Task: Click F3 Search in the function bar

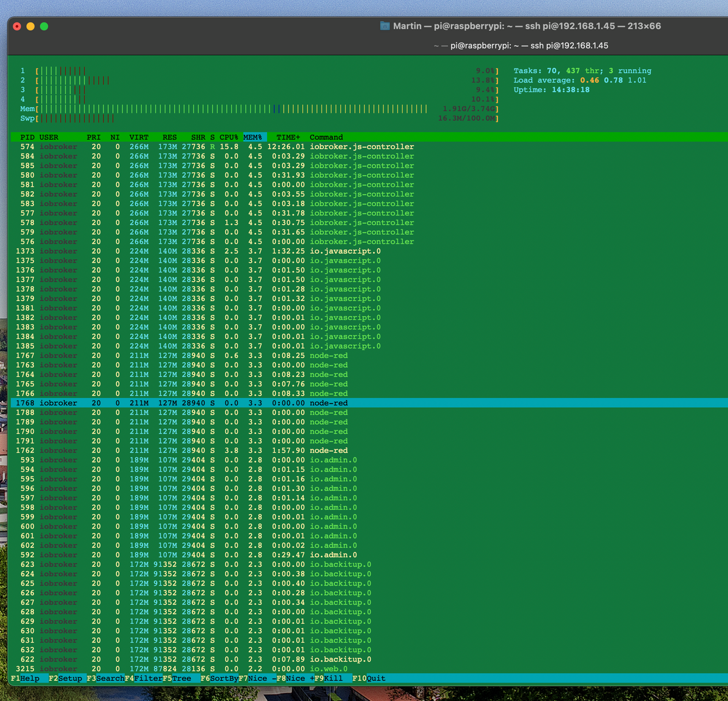Action: [105, 679]
